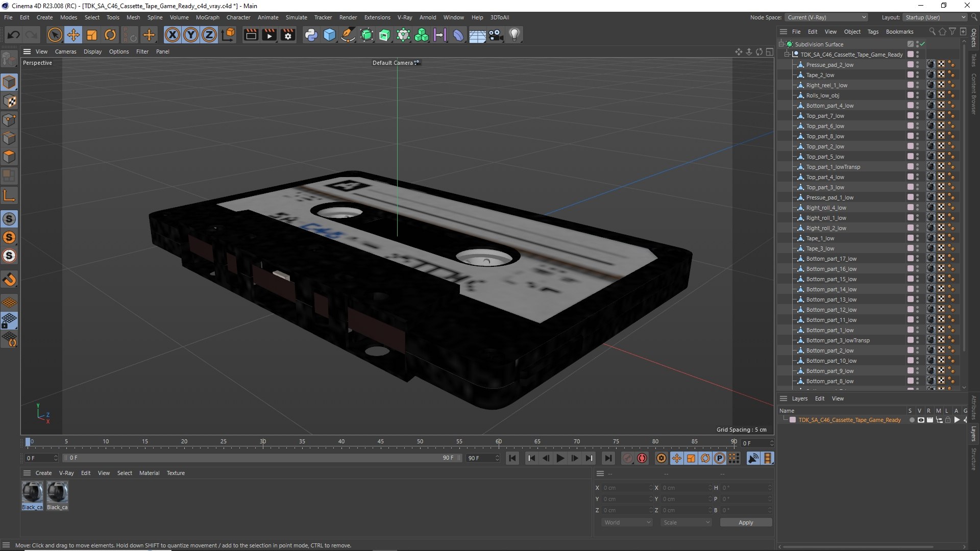The height and width of the screenshot is (551, 980).
Task: Open the Simulate menu
Action: pos(296,17)
